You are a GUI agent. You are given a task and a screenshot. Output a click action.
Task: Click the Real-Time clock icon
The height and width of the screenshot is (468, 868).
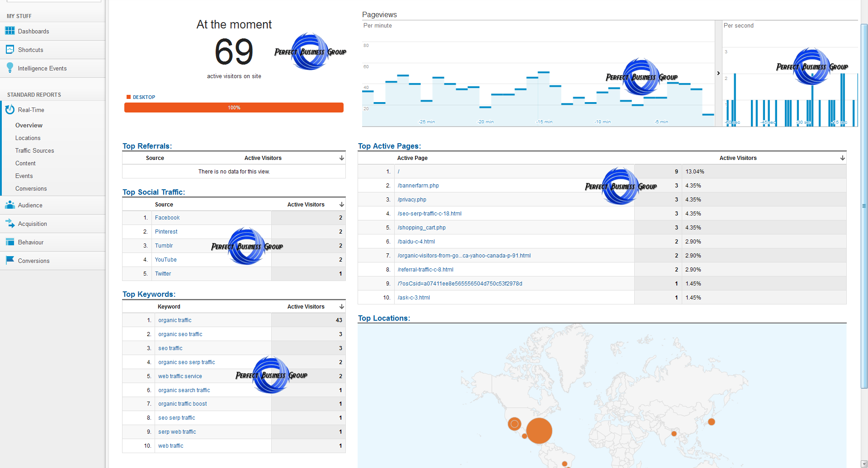tap(10, 109)
